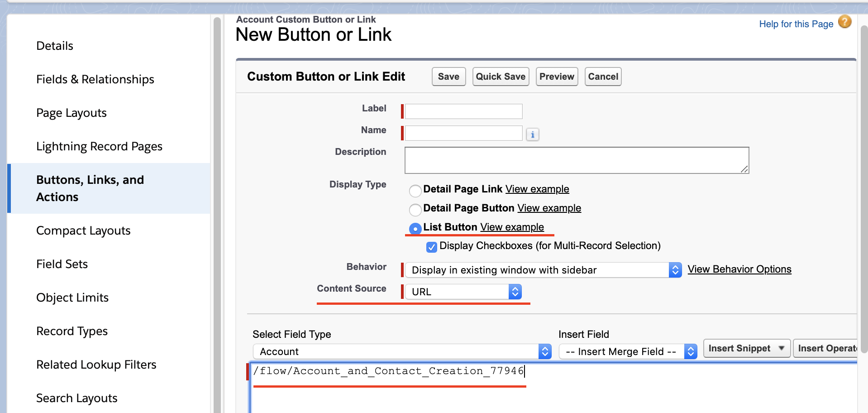Choose the List Button radio option
The width and height of the screenshot is (868, 413).
pyautogui.click(x=415, y=229)
